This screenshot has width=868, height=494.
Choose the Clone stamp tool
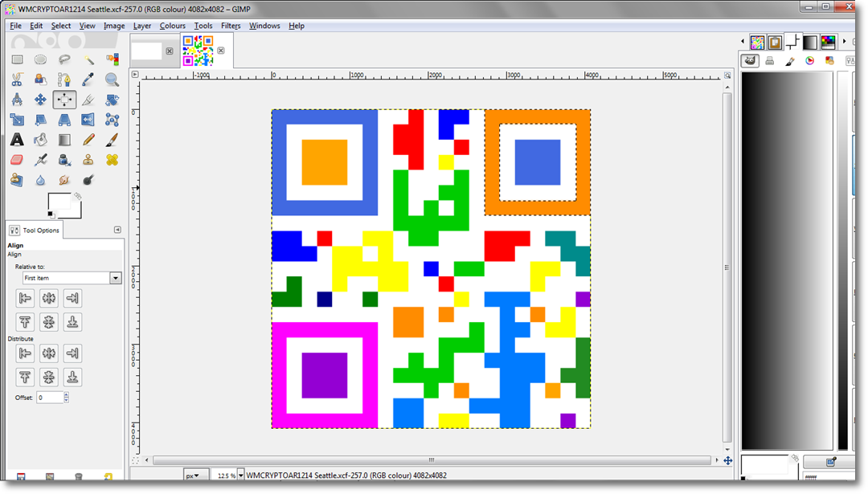click(88, 160)
